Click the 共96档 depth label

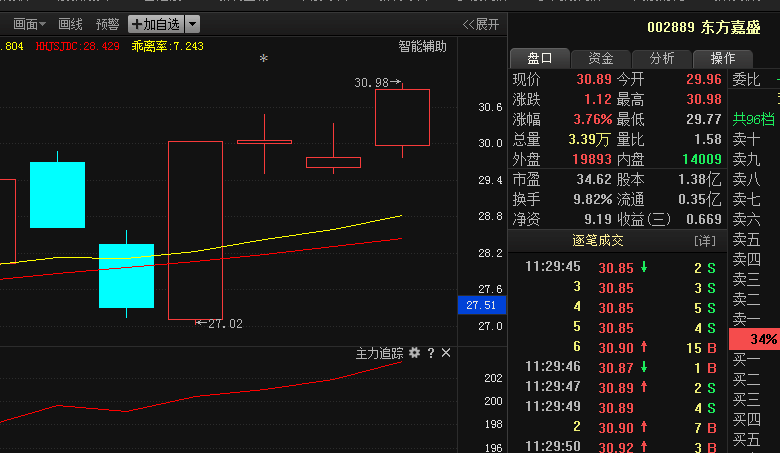pyautogui.click(x=754, y=119)
